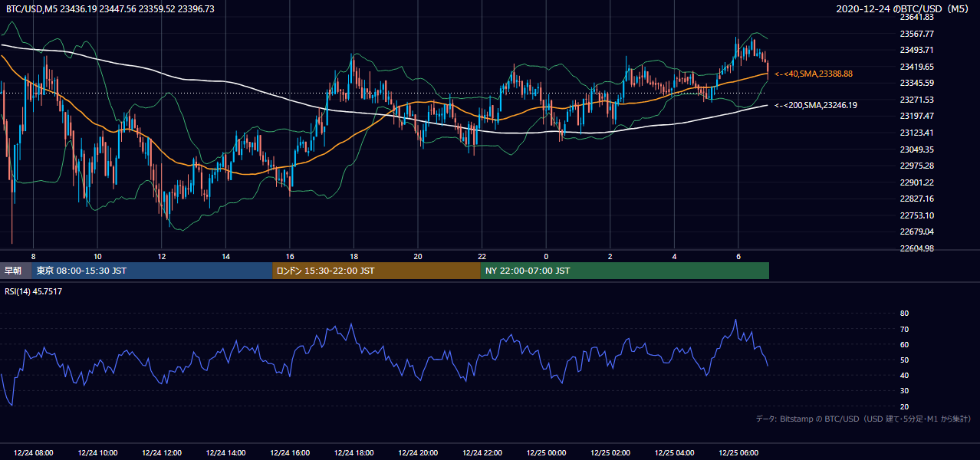The image size is (980, 460).
Task: Click price axis label 23345.59
Action: pos(916,83)
